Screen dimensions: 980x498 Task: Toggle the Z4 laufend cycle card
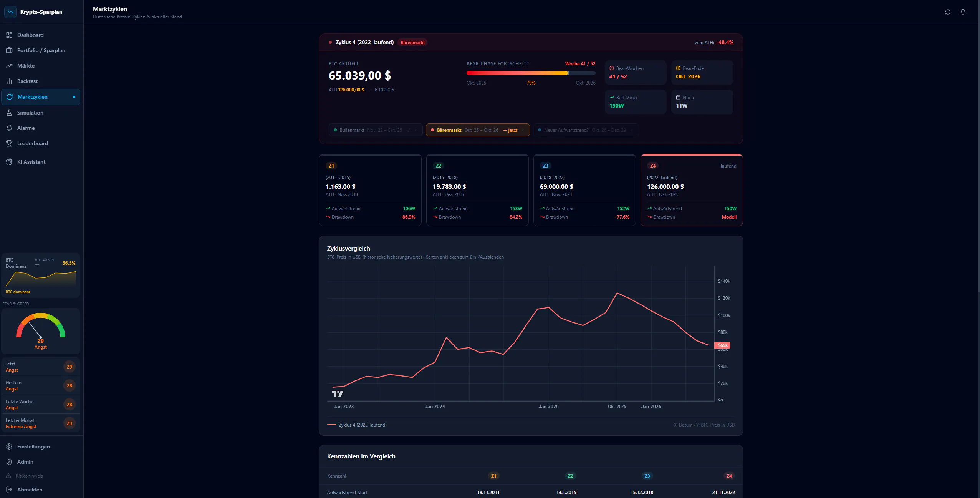point(692,190)
